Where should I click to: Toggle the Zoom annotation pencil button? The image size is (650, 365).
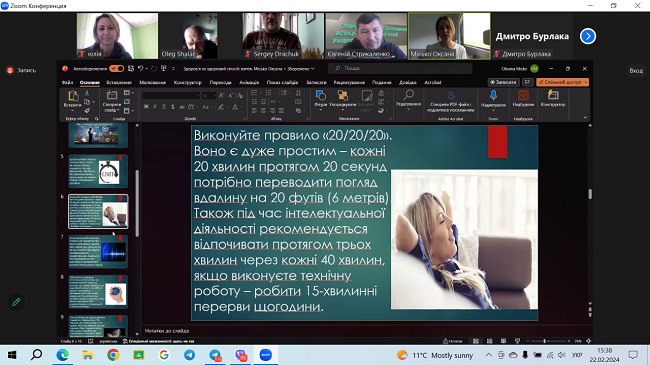point(16,302)
